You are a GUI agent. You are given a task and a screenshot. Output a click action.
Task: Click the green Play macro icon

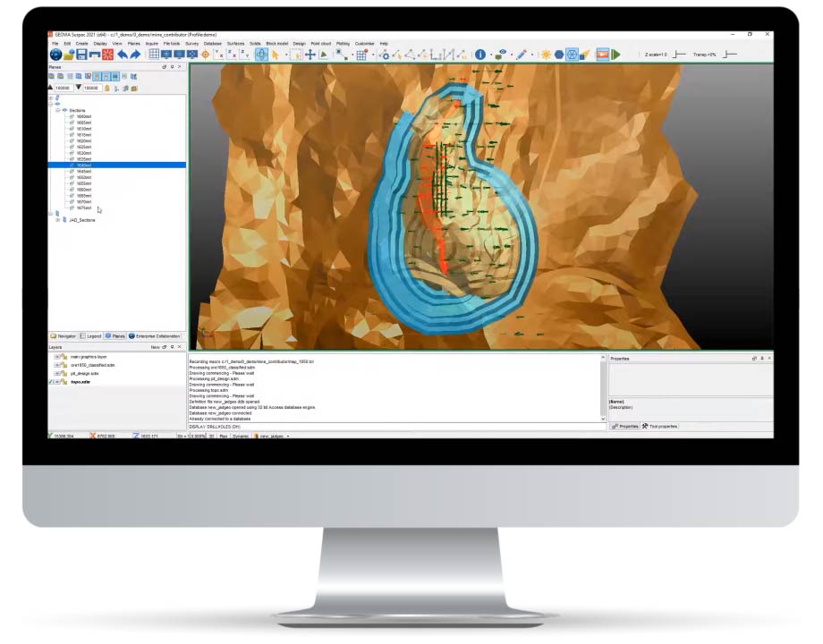tap(616, 55)
